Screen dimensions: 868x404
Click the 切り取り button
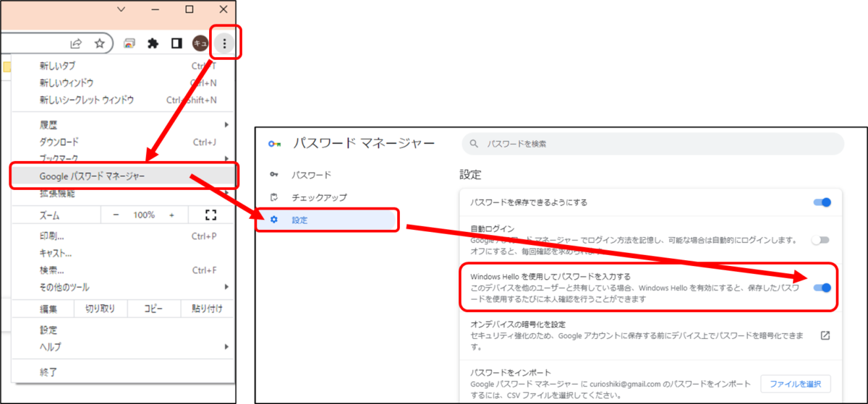tap(101, 309)
